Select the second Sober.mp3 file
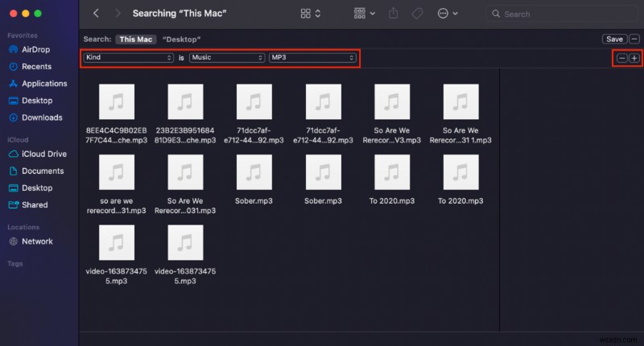This screenshot has width=644, height=346. [324, 179]
